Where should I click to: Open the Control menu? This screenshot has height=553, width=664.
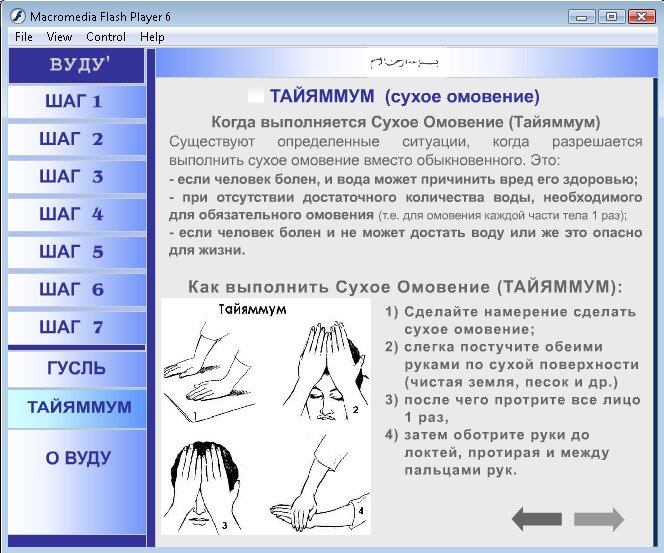coord(106,37)
